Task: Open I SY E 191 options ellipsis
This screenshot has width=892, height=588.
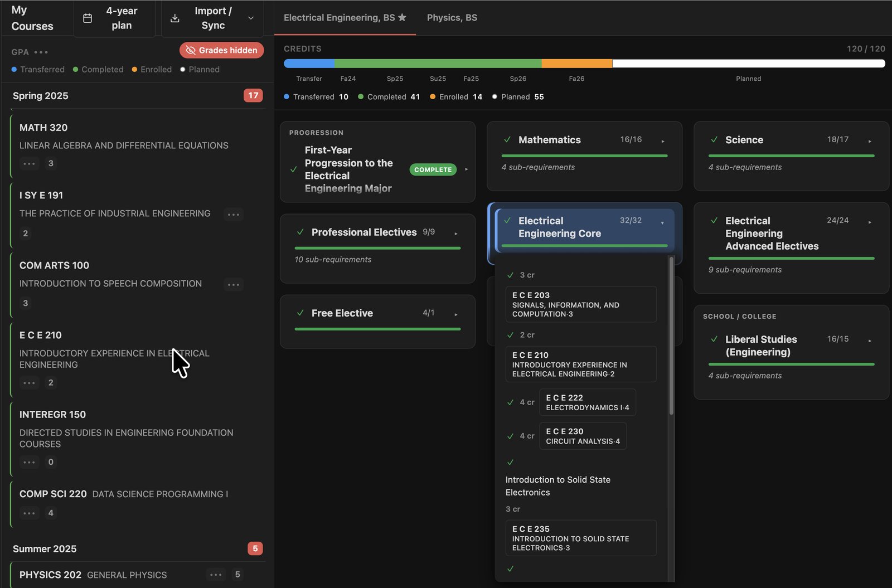Action: point(234,214)
